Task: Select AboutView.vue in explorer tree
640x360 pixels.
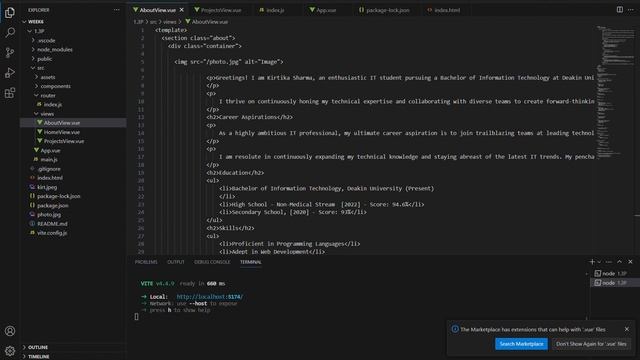Action: tap(73, 123)
